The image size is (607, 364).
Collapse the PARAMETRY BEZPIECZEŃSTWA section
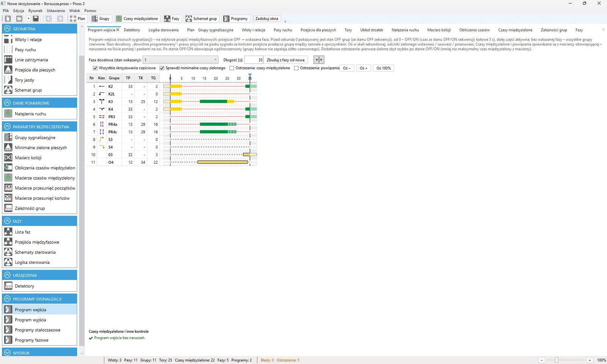[7, 127]
